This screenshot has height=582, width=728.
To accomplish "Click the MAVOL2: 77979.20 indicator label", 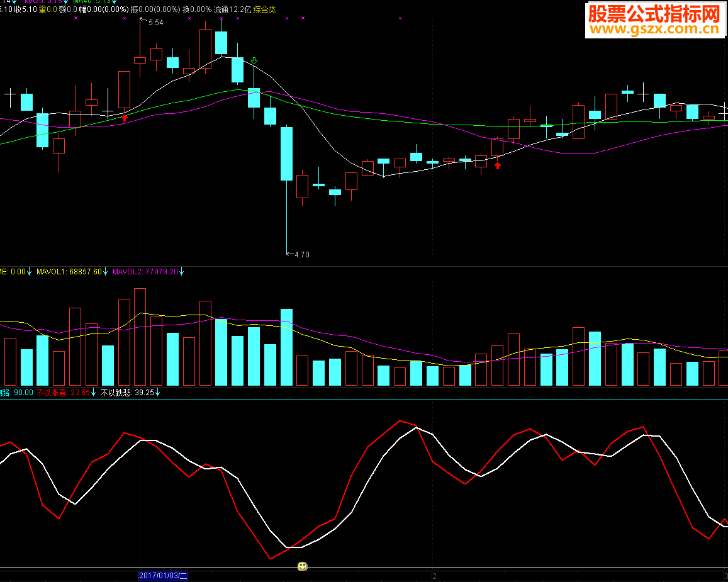I will (145, 272).
